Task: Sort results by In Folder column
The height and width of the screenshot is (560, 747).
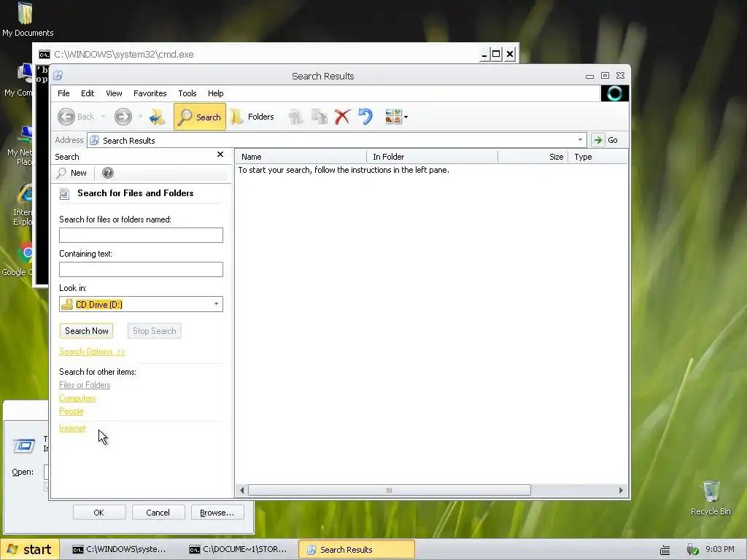Action: [x=432, y=157]
